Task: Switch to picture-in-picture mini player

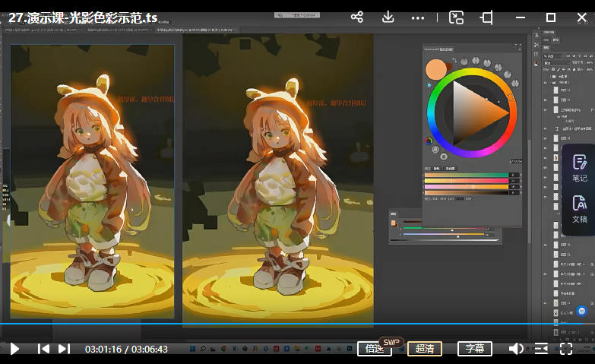Action: (x=456, y=17)
